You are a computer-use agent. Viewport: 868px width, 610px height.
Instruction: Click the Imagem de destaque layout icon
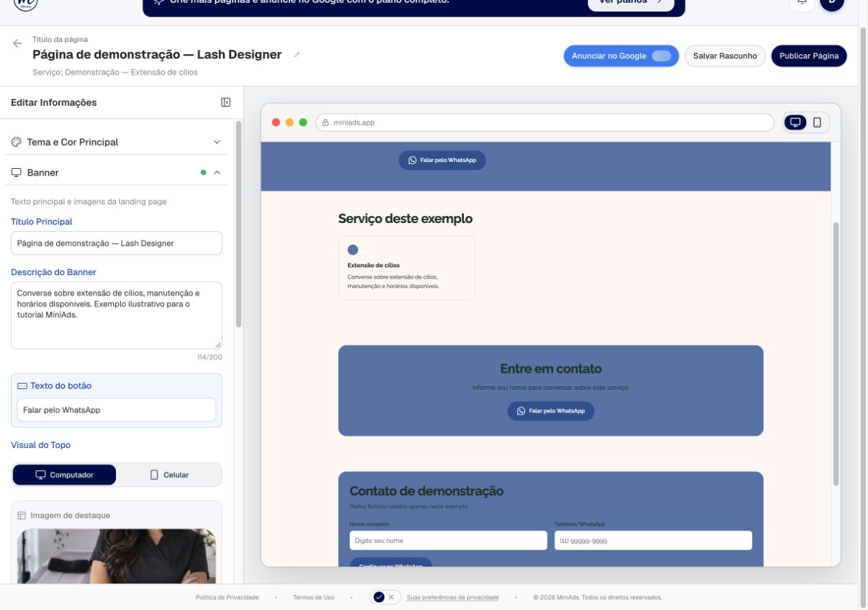tap(22, 515)
